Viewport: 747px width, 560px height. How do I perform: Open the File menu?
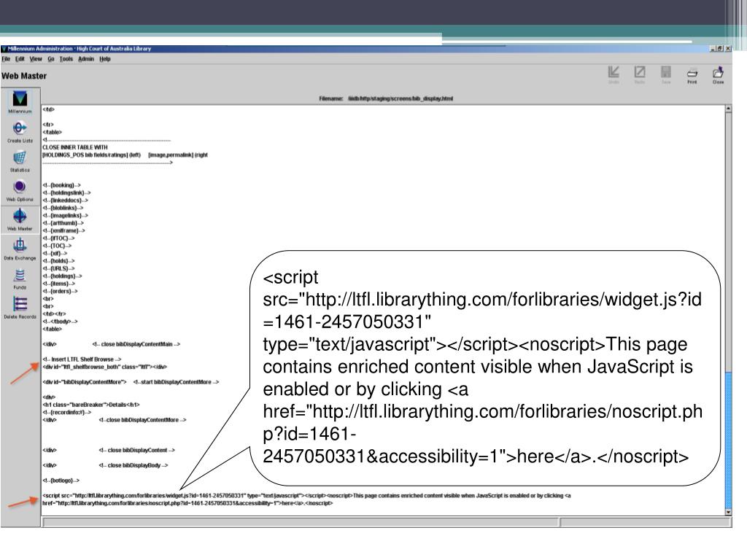point(6,59)
